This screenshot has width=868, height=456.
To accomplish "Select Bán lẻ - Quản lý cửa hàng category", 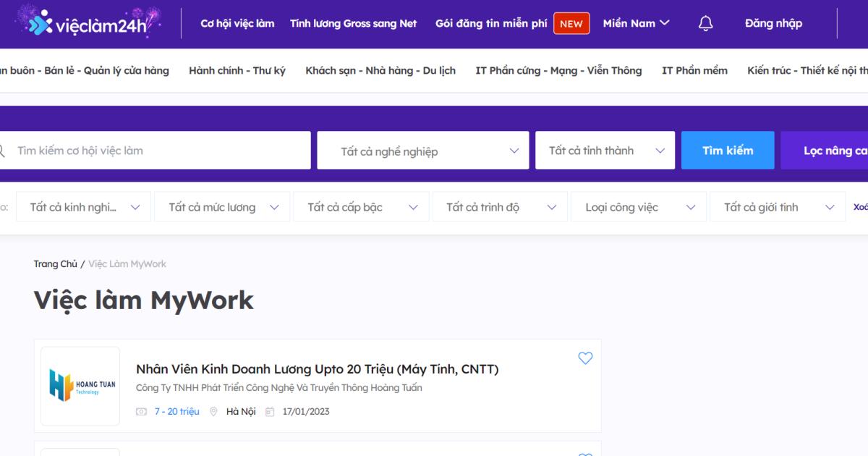I will (85, 70).
